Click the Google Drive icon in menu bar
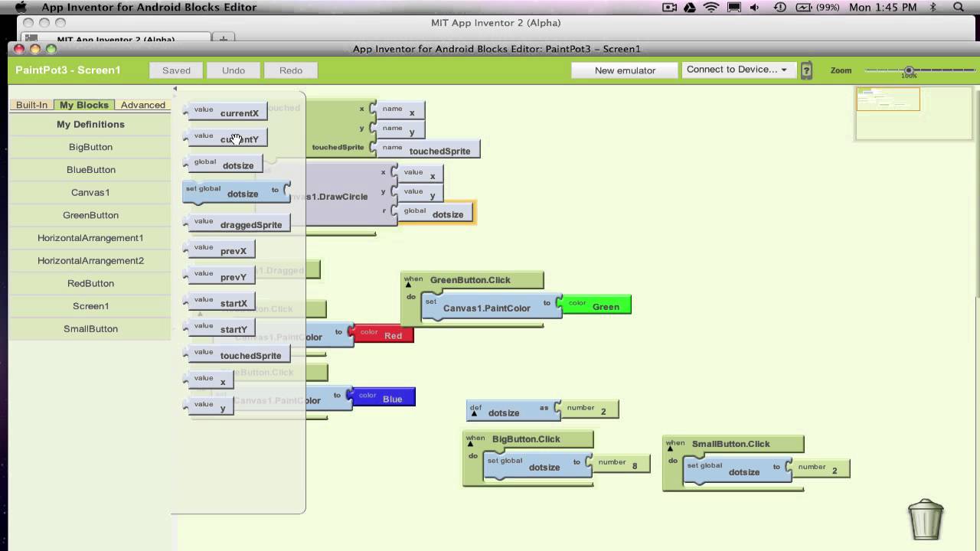Screen dimensions: 980x551 point(689,7)
